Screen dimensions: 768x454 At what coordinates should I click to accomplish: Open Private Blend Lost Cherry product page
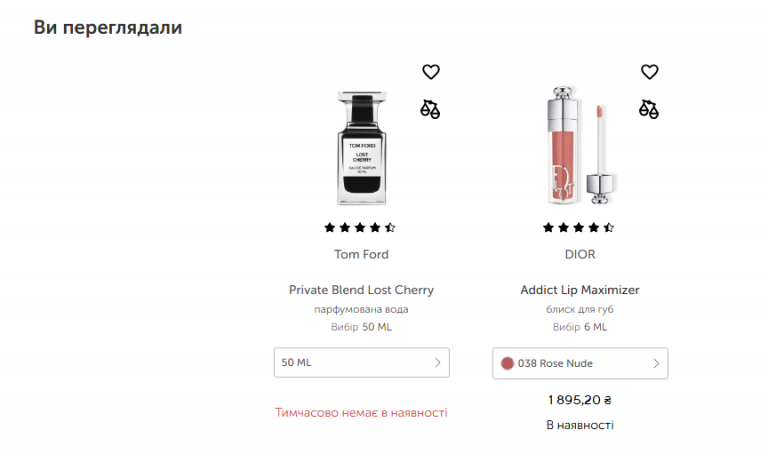coord(361,290)
